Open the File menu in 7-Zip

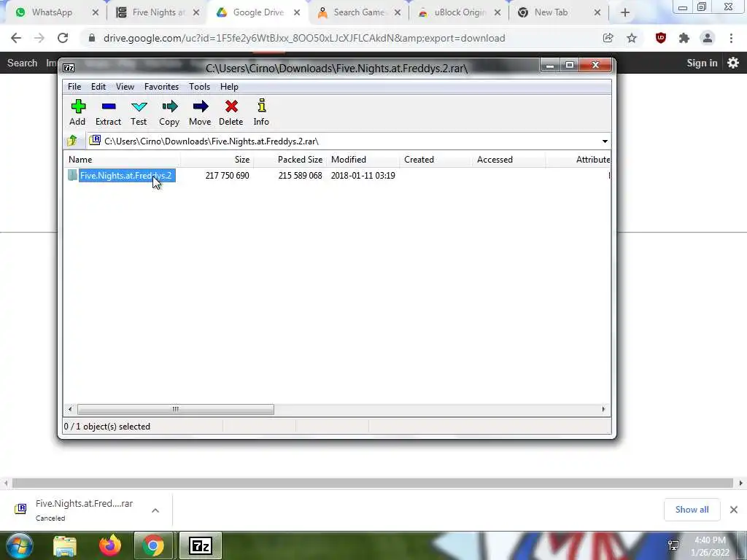[74, 87]
